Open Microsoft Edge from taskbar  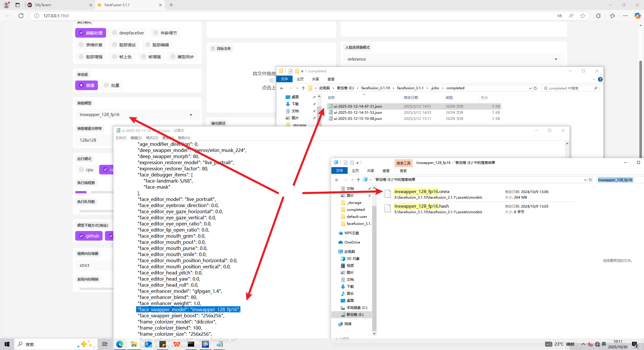click(x=120, y=344)
